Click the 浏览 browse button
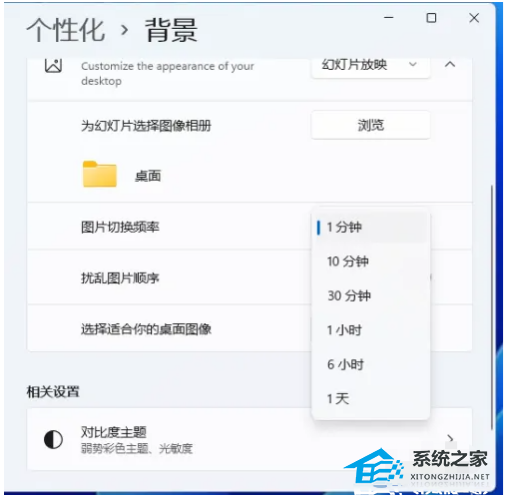Screen dimensions: 505x495 click(371, 125)
